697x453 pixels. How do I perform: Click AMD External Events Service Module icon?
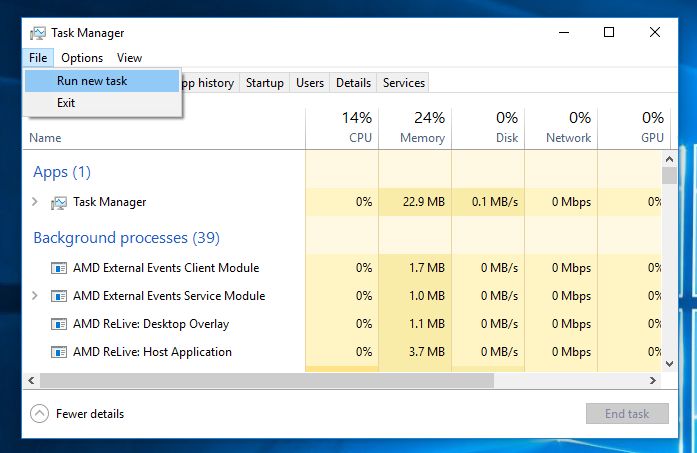(58, 296)
